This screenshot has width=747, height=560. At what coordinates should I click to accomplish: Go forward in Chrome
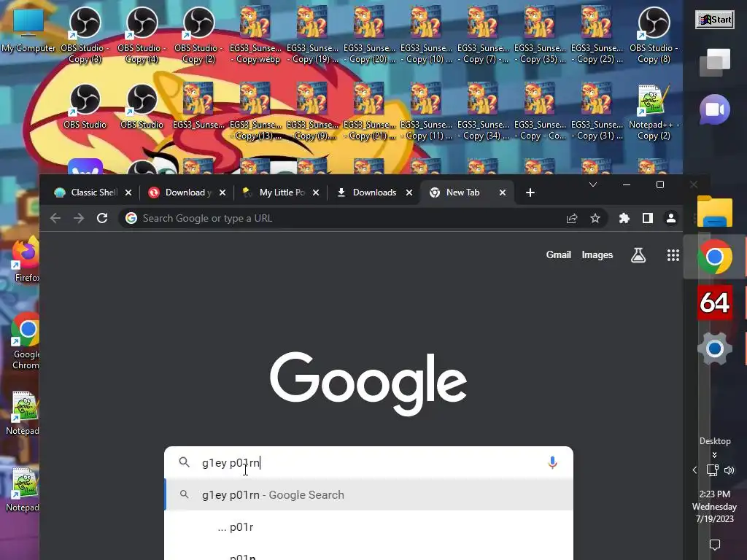tap(79, 218)
